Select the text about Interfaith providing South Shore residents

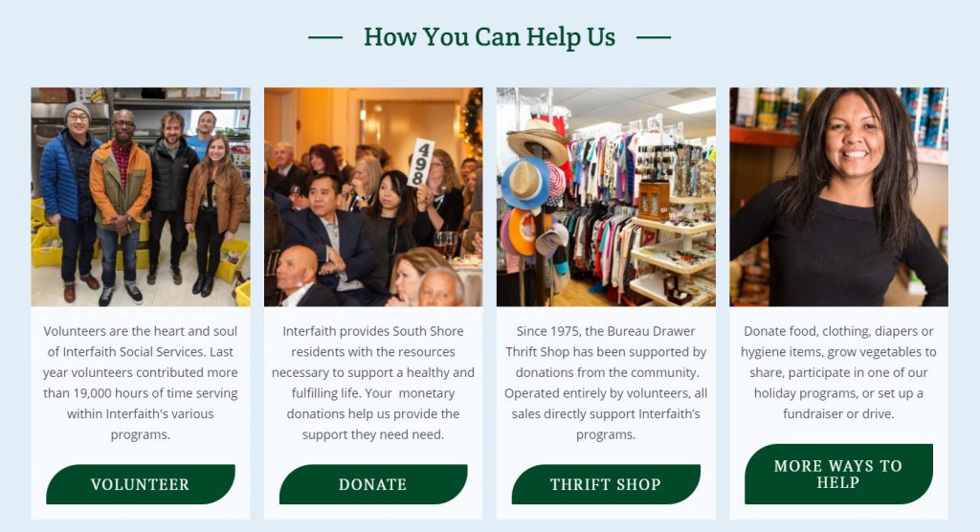(373, 383)
